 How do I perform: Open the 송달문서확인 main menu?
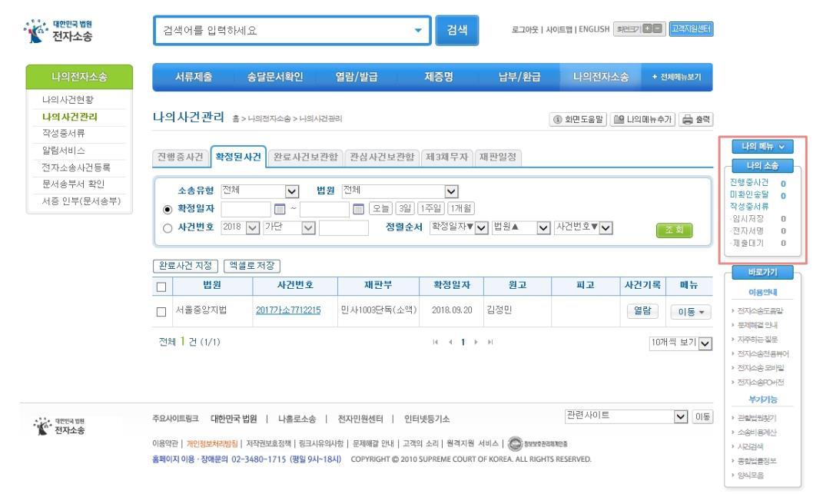point(275,78)
